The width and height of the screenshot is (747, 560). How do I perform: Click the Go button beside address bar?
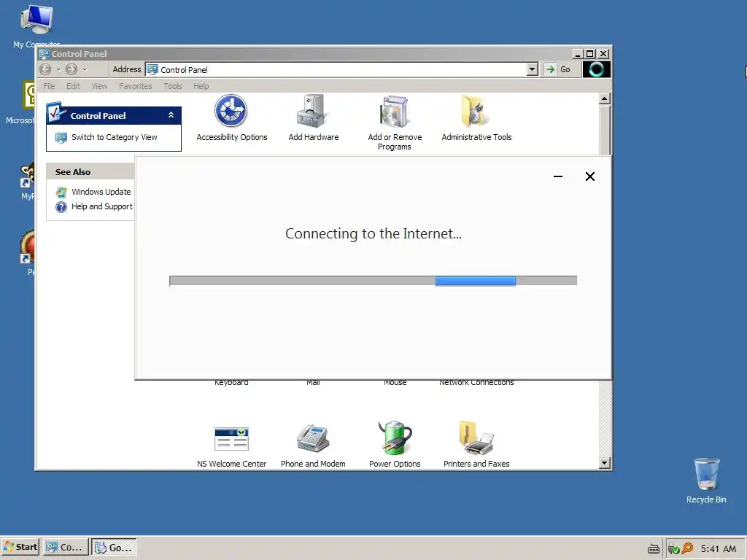(558, 69)
